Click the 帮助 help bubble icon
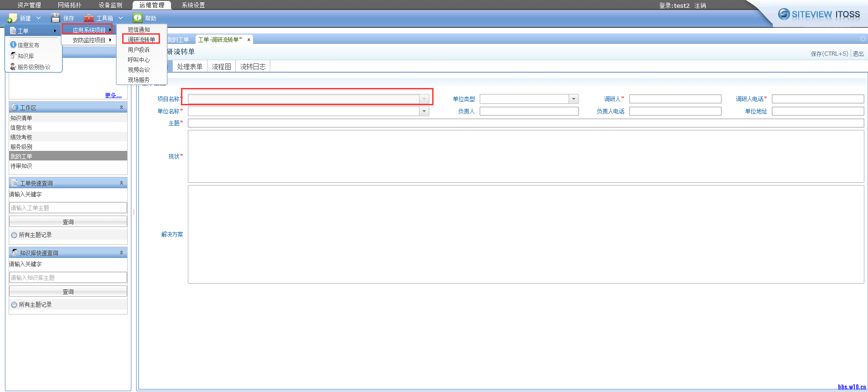868x392 pixels. click(x=138, y=18)
